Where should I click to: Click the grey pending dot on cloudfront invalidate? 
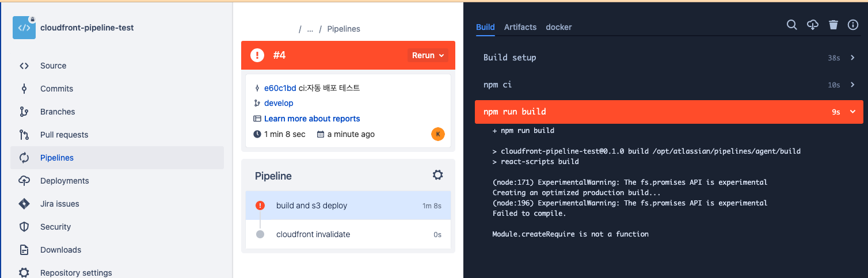(x=260, y=234)
